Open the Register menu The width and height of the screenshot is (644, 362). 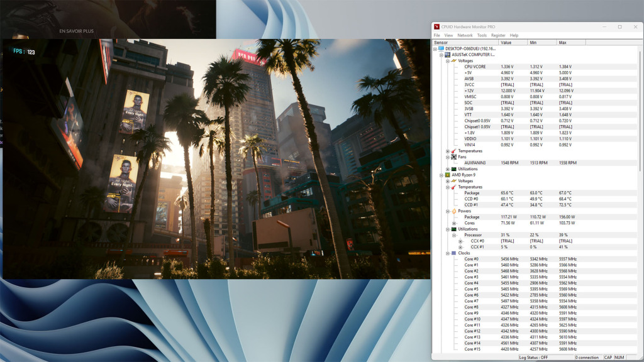pos(498,35)
